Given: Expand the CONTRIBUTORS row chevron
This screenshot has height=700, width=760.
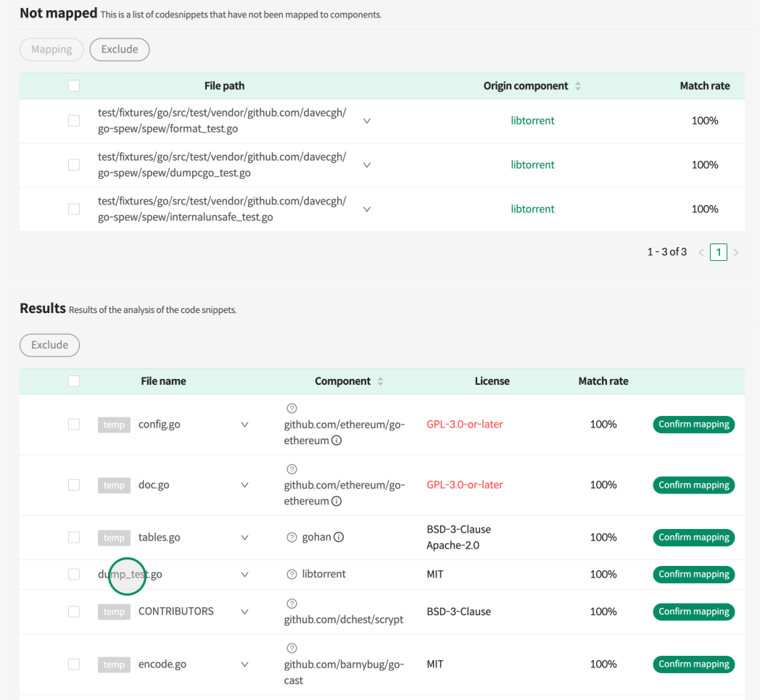Looking at the screenshot, I should click(x=245, y=611).
